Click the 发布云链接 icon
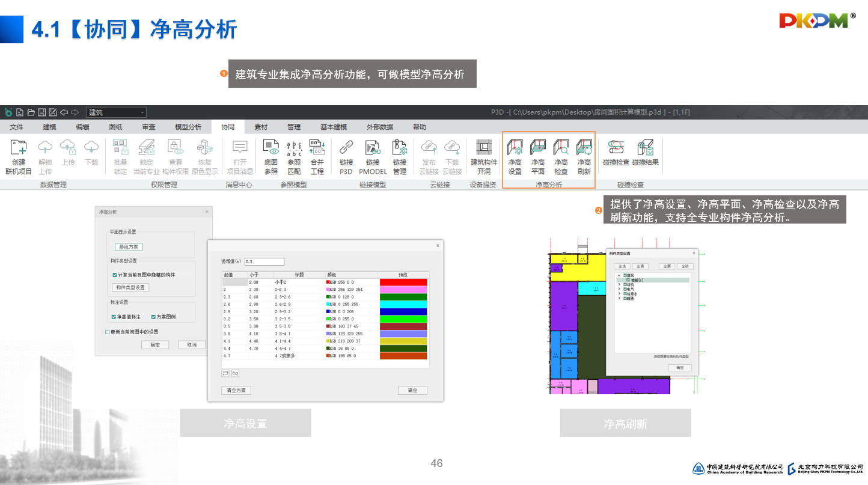The height and width of the screenshot is (485, 868). click(x=429, y=147)
